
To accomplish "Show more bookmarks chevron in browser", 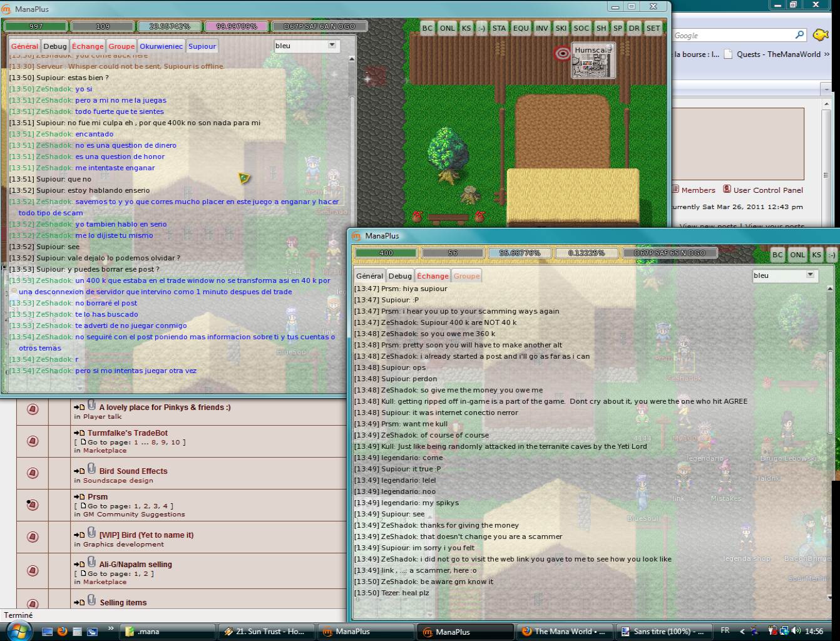I will 827,54.
